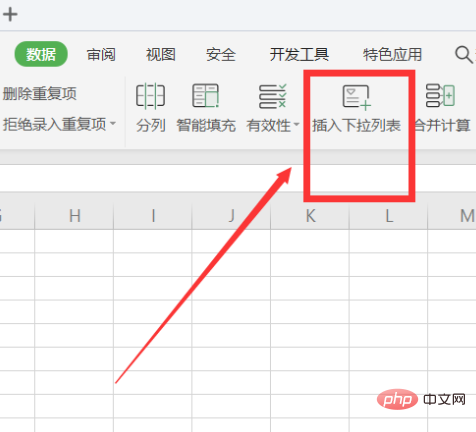This screenshot has width=476, height=432.
Task: Open a new tab with plus icon
Action: 10,15
